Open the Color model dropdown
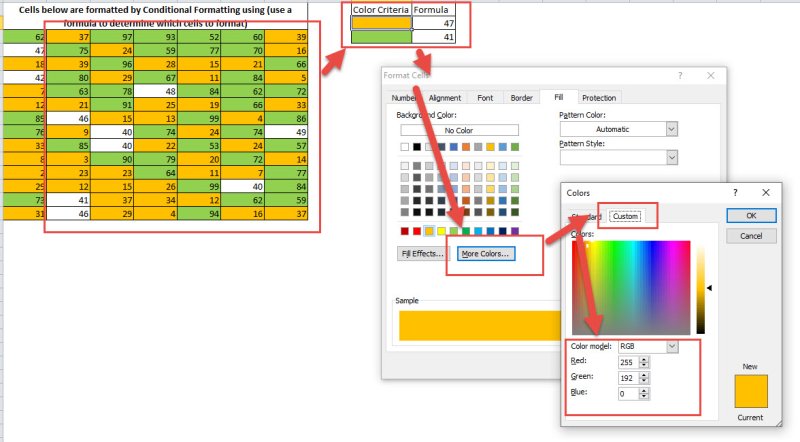The height and width of the screenshot is (442, 800). tap(671, 346)
